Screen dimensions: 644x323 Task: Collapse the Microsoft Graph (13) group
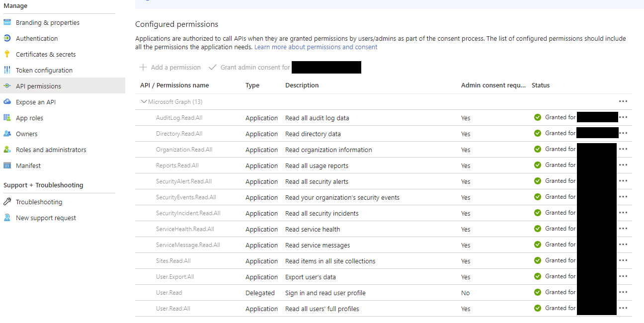point(144,101)
